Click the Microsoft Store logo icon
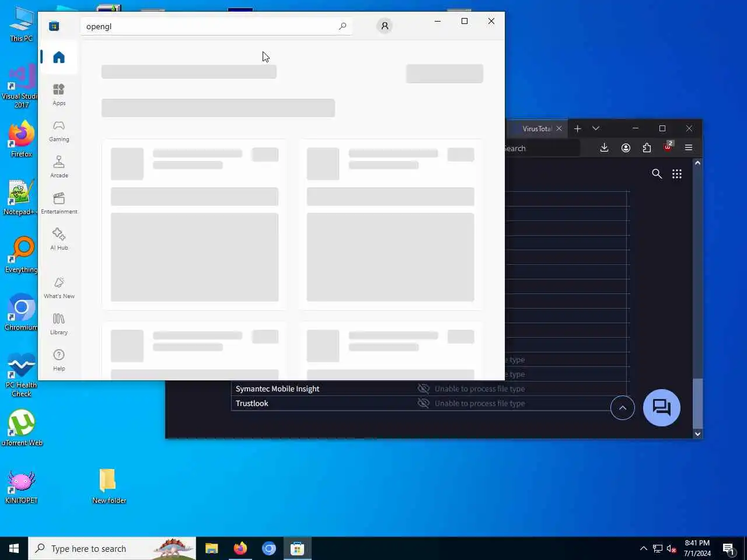 coord(54,26)
